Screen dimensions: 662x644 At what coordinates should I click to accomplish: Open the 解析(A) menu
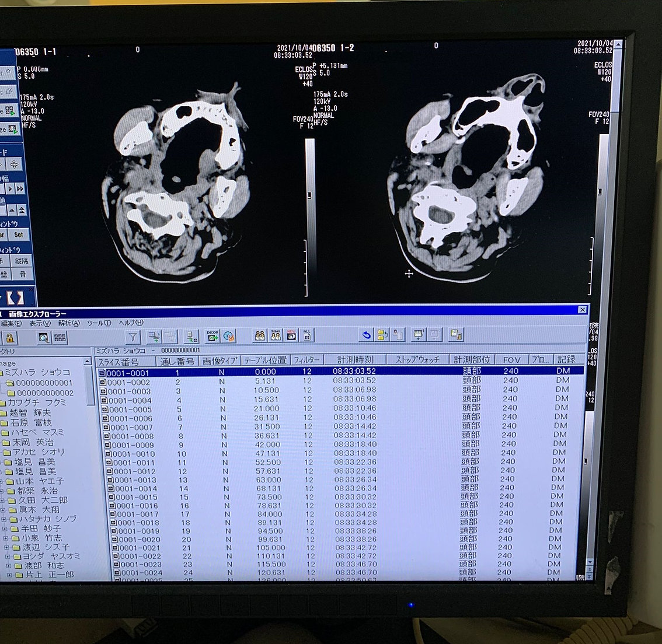pyautogui.click(x=69, y=323)
